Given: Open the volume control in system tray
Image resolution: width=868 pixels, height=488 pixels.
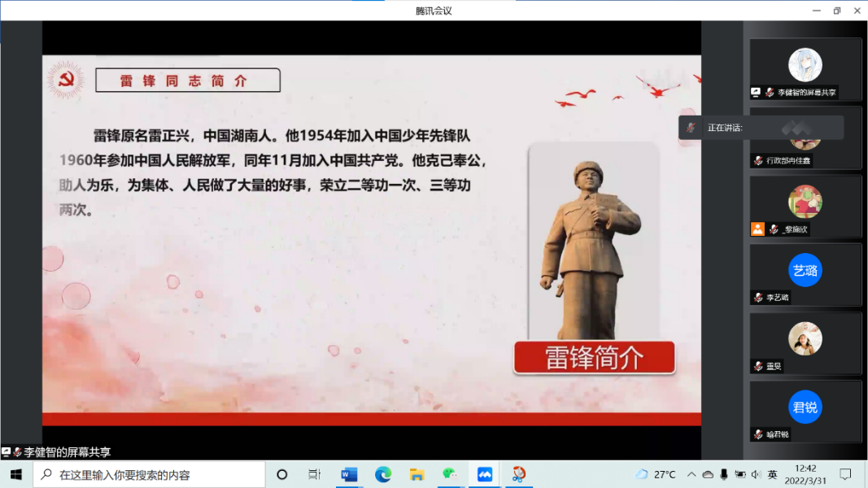Looking at the screenshot, I should (756, 474).
